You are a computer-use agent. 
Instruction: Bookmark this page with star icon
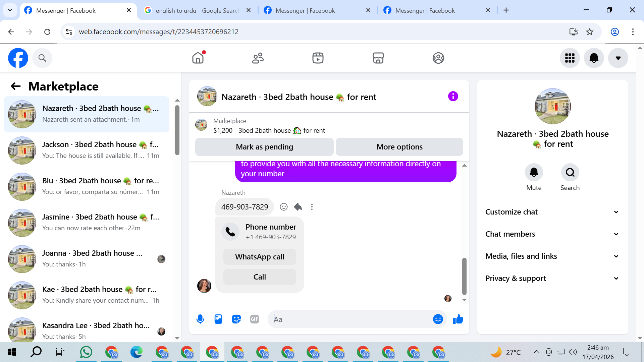point(590,32)
